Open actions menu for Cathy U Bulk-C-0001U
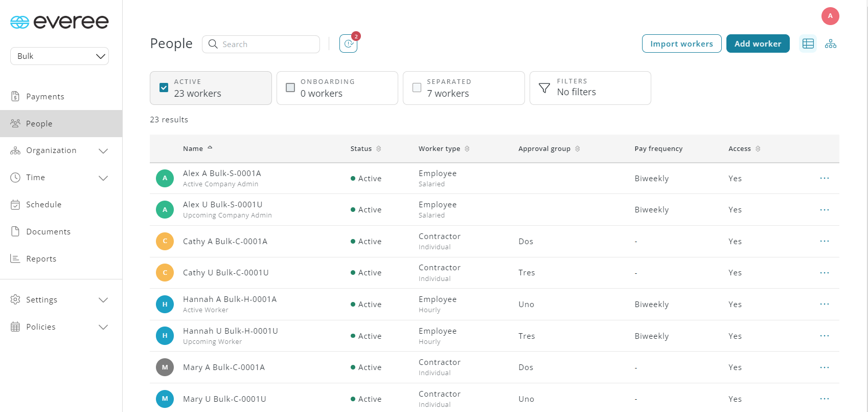 coord(825,273)
